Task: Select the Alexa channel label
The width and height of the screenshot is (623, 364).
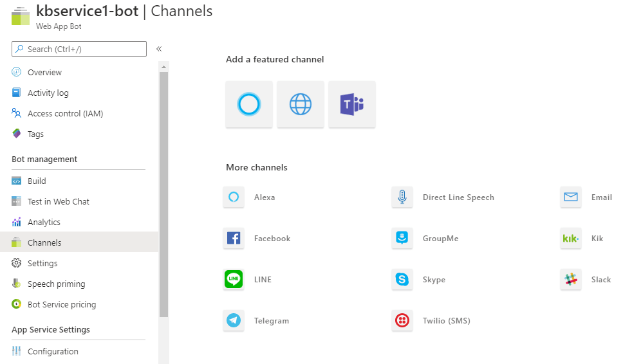Action: [x=265, y=197]
